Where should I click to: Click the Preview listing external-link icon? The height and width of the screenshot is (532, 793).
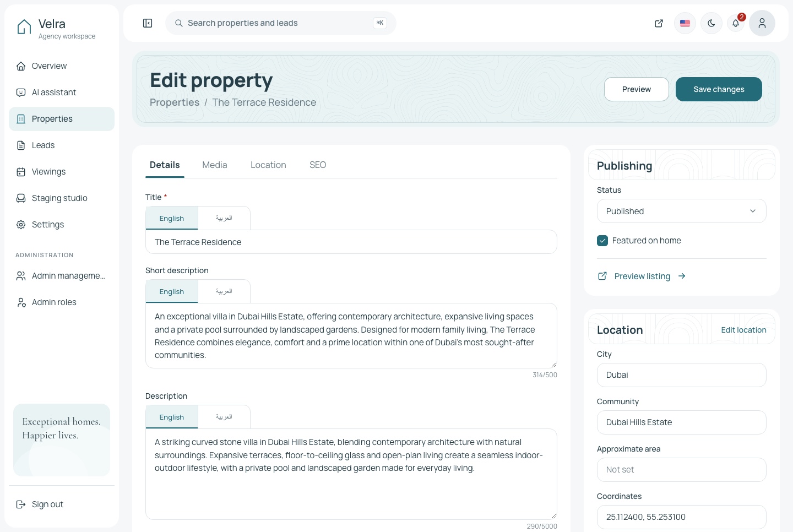point(602,276)
